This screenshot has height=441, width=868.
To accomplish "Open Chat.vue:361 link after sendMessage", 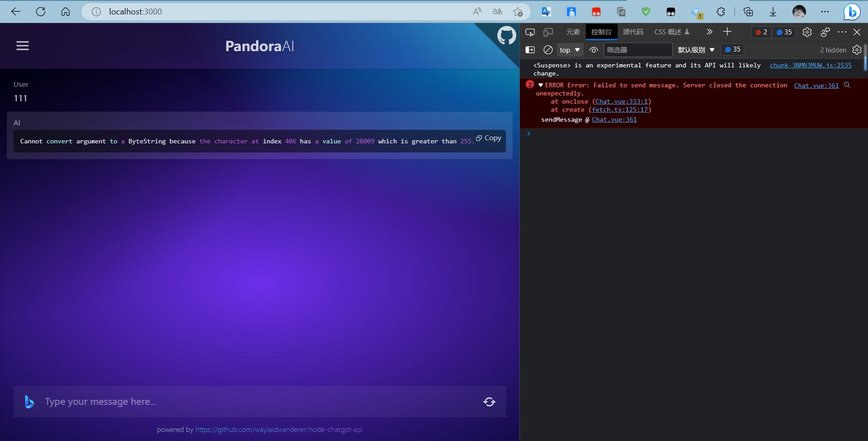I will tap(614, 120).
